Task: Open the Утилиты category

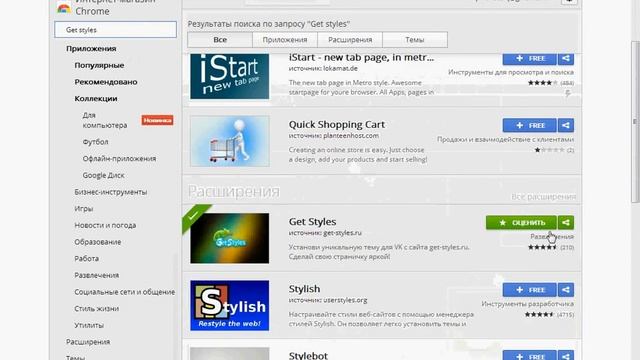Action: tap(89, 326)
